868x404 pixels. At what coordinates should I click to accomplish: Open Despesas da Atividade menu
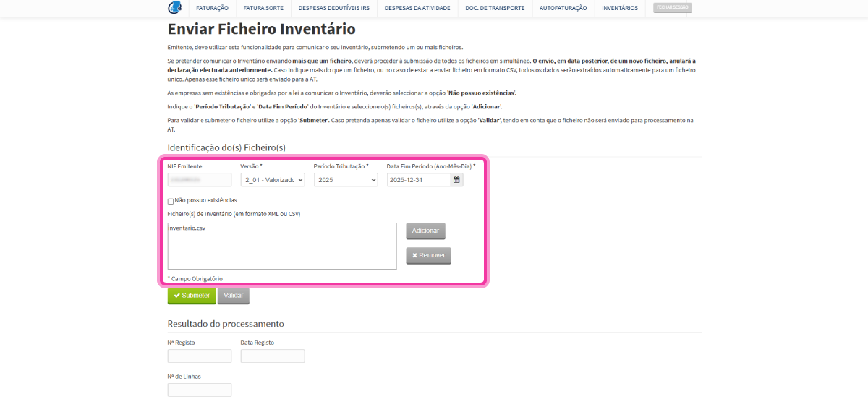(x=417, y=8)
